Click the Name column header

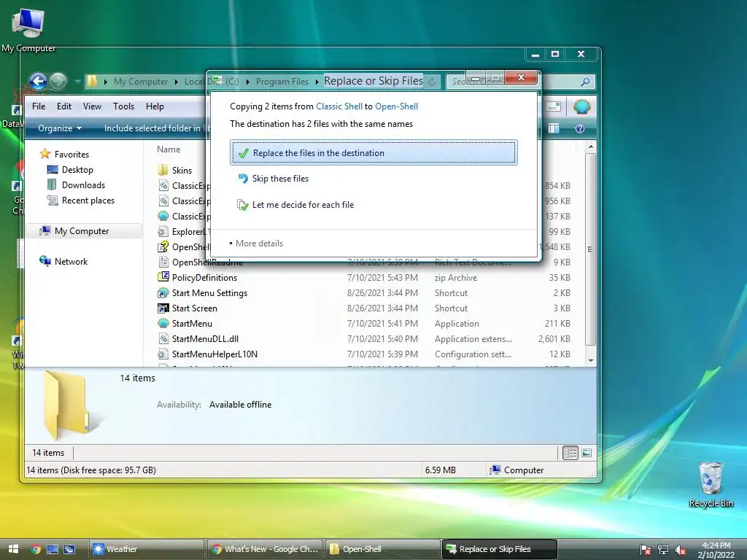point(169,149)
